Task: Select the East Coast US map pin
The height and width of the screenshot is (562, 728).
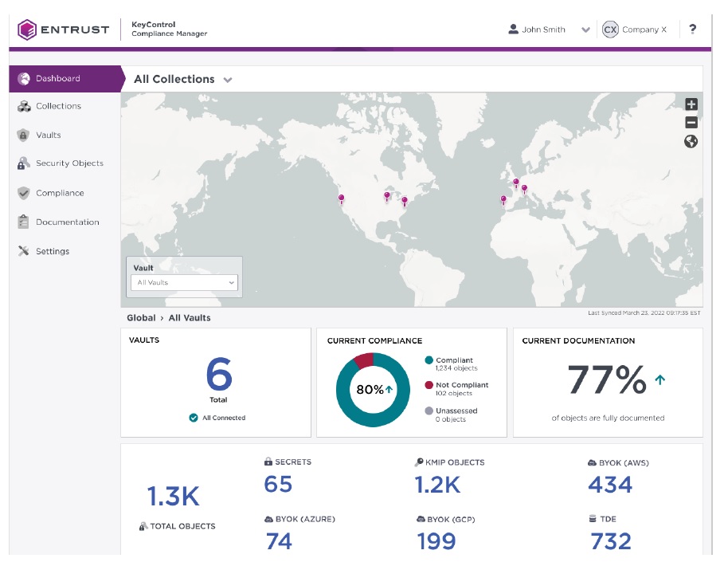Action: click(405, 201)
